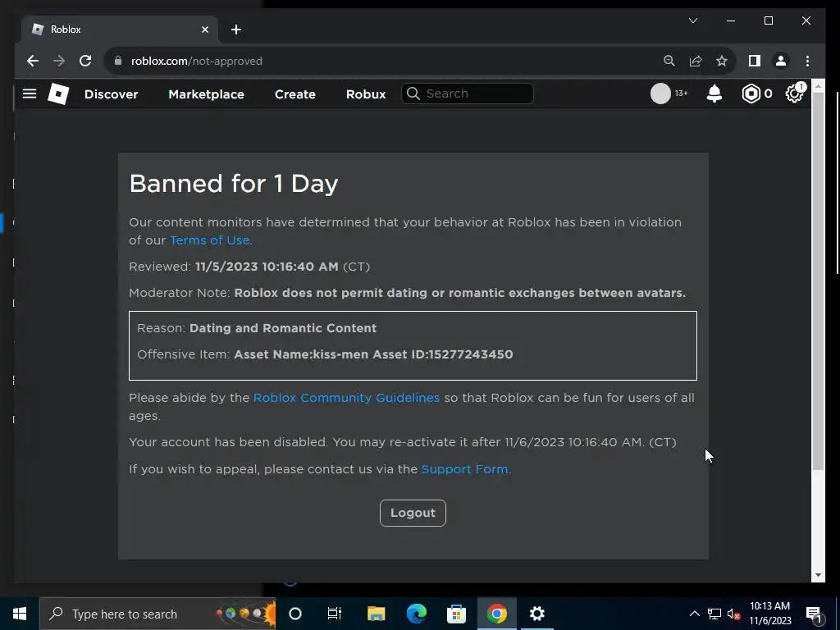Click the Banned for 1 Day heading
The image size is (840, 630).
pos(234,184)
